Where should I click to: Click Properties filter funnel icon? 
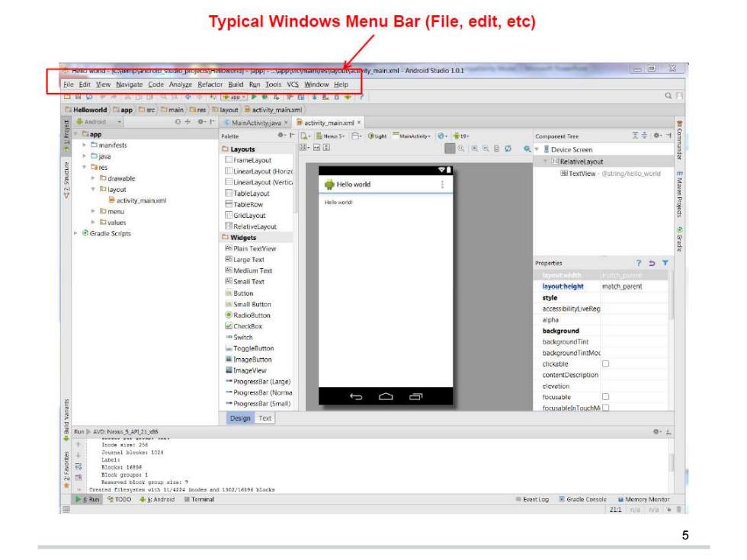(665, 263)
